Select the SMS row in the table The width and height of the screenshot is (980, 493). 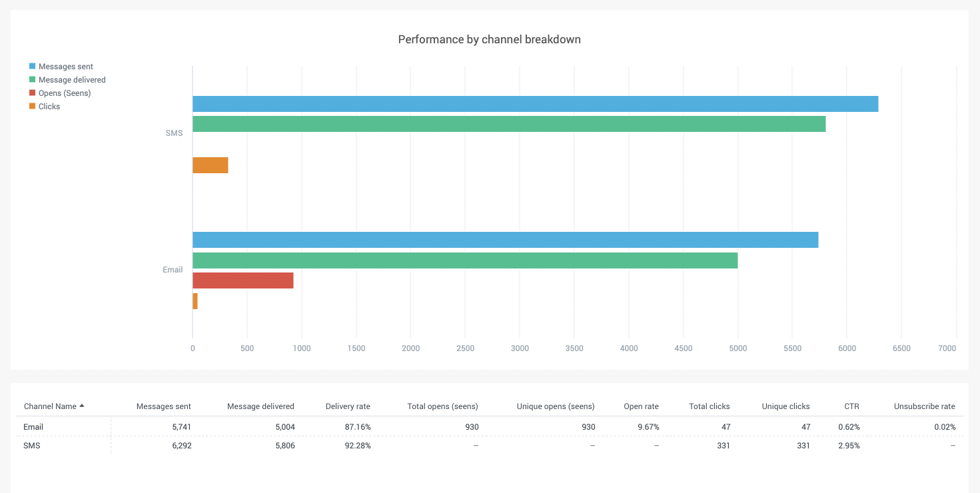click(x=32, y=446)
